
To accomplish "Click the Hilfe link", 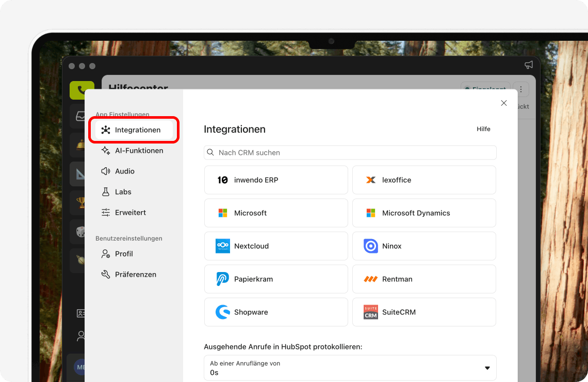I will [483, 129].
